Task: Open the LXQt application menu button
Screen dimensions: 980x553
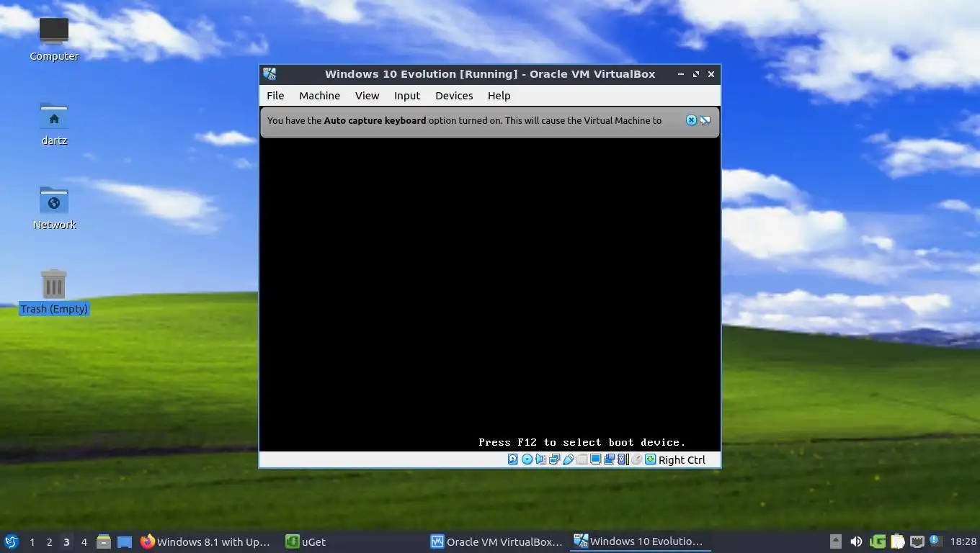Action: 11,541
